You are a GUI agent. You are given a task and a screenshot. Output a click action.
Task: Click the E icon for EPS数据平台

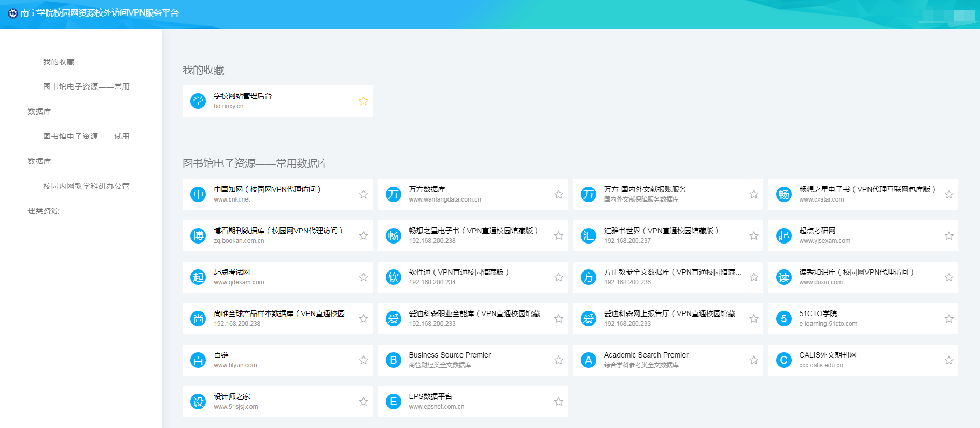(x=393, y=402)
